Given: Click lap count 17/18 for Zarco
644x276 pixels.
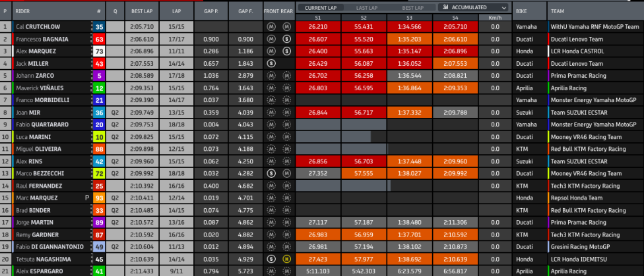Looking at the screenshot, I should pyautogui.click(x=176, y=76).
